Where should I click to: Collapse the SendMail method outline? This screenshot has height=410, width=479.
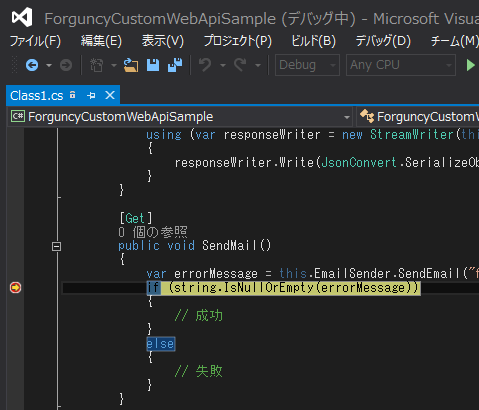tap(56, 247)
